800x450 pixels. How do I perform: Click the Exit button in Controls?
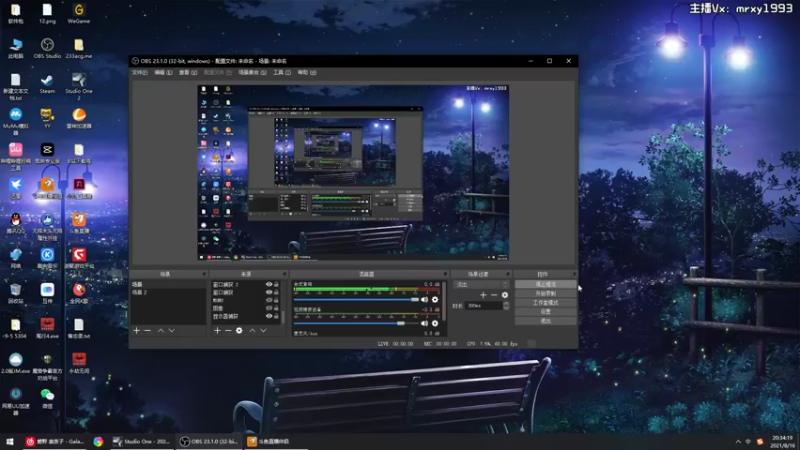tap(545, 321)
